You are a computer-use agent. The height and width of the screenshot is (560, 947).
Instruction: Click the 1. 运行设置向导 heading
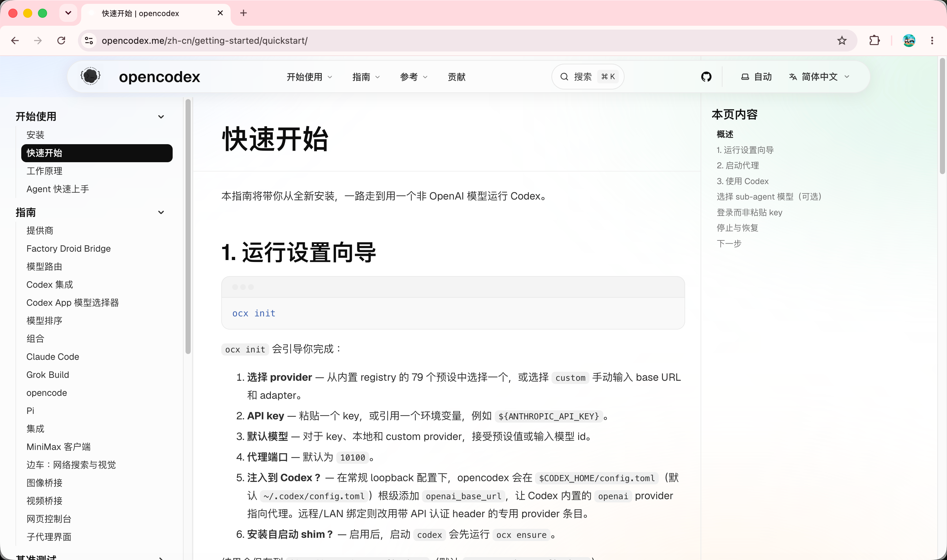coord(299,252)
